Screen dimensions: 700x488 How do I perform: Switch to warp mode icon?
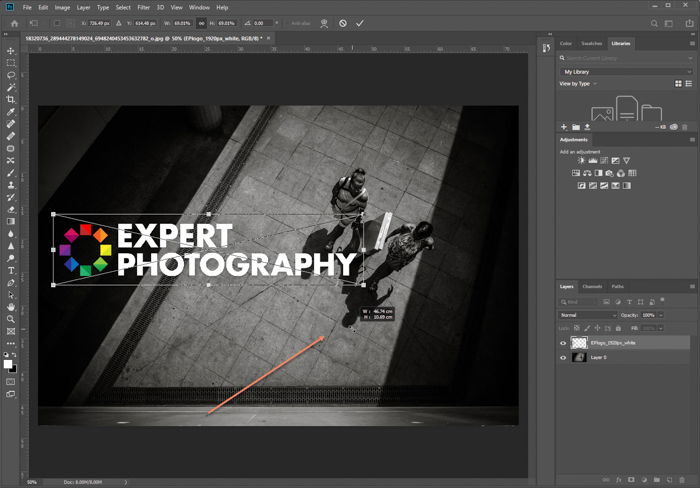pos(324,24)
